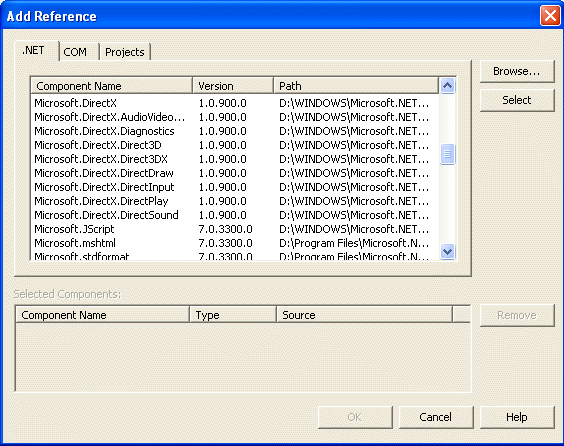The image size is (564, 446).
Task: Click the path cell of Microsoft.mshtml row
Action: pos(354,244)
